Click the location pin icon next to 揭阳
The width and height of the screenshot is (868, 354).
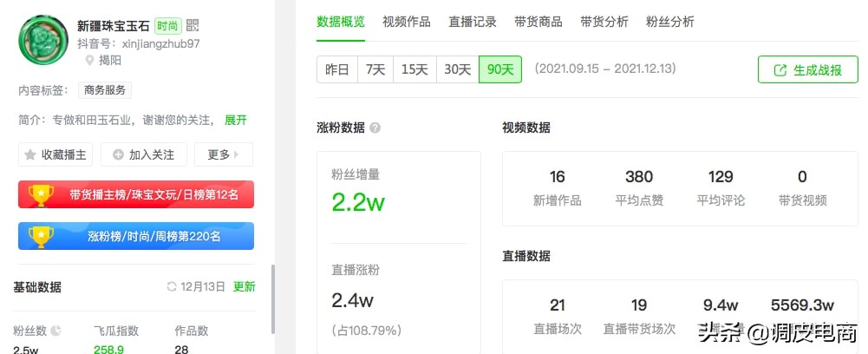(x=89, y=61)
